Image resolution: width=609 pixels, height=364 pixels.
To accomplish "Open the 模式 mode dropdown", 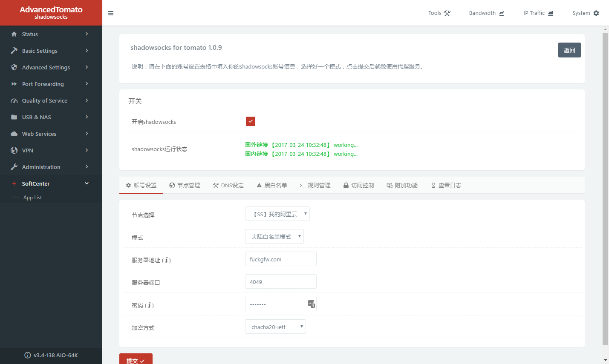I will click(274, 237).
